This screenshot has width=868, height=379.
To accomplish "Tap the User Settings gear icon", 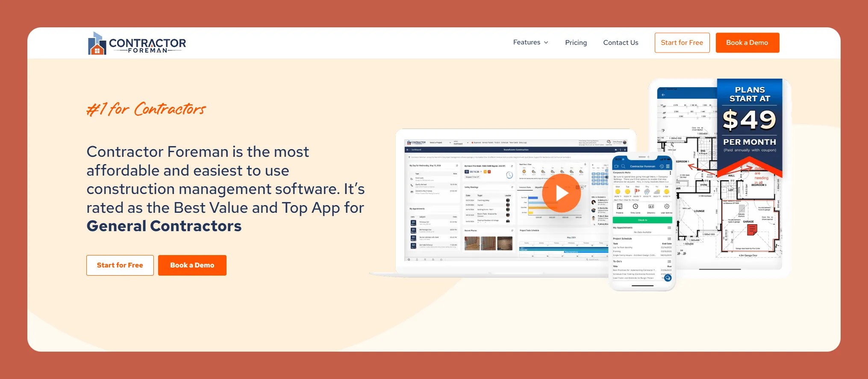I will click(666, 207).
